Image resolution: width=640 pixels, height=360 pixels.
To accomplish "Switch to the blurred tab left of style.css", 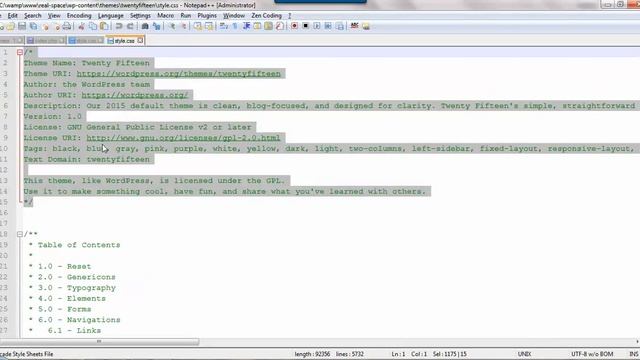I will tap(86, 41).
